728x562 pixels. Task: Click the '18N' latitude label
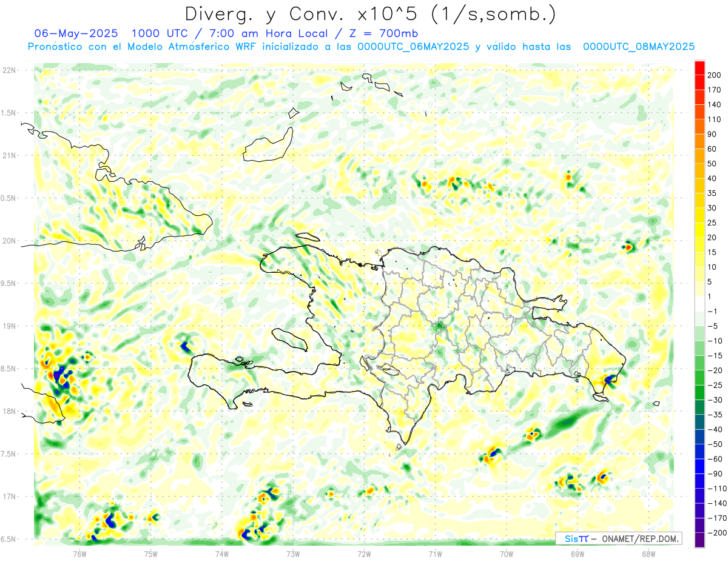[x=9, y=412]
